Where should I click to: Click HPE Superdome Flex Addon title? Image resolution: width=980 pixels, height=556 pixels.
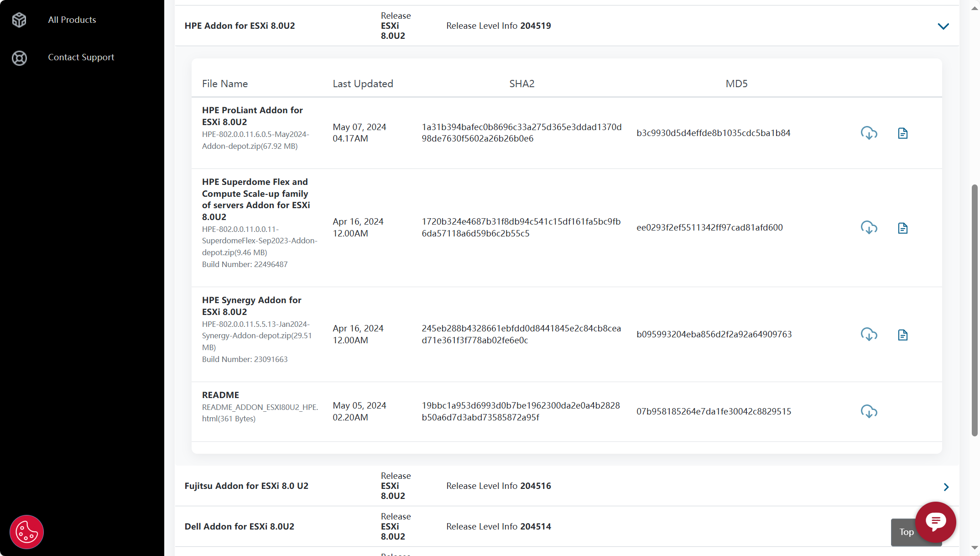click(x=256, y=199)
